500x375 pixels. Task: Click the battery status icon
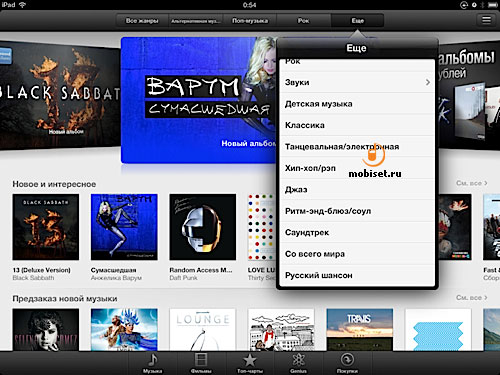point(493,5)
